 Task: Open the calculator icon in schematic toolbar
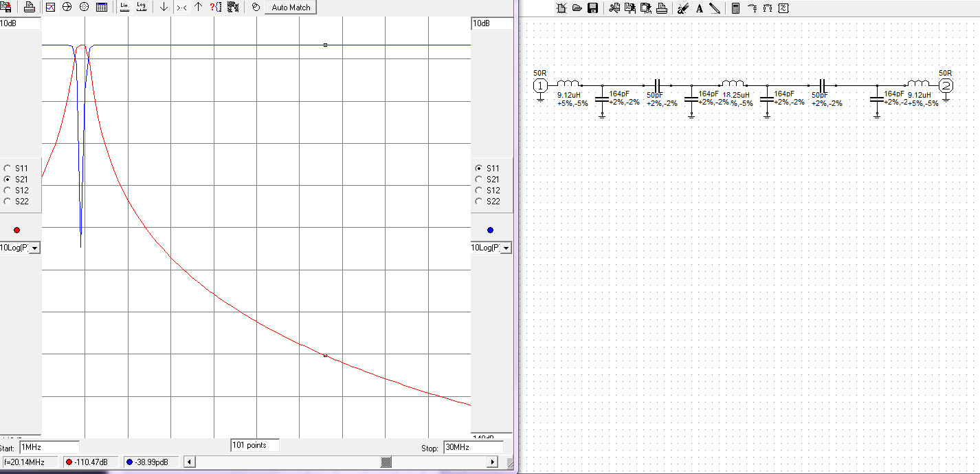coord(735,8)
